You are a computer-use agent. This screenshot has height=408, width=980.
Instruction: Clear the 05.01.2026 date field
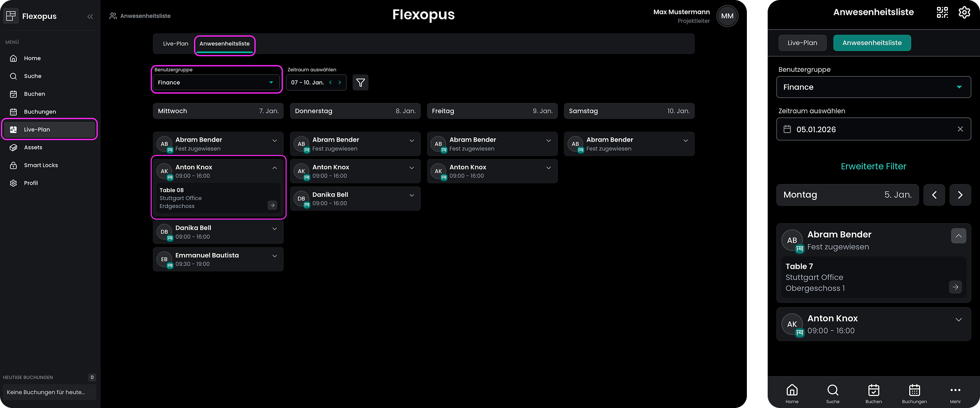(x=960, y=129)
